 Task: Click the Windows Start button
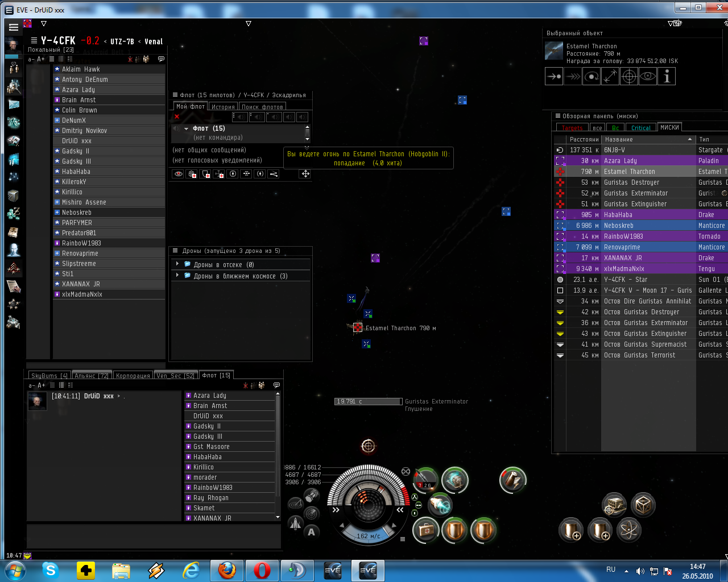(15, 570)
